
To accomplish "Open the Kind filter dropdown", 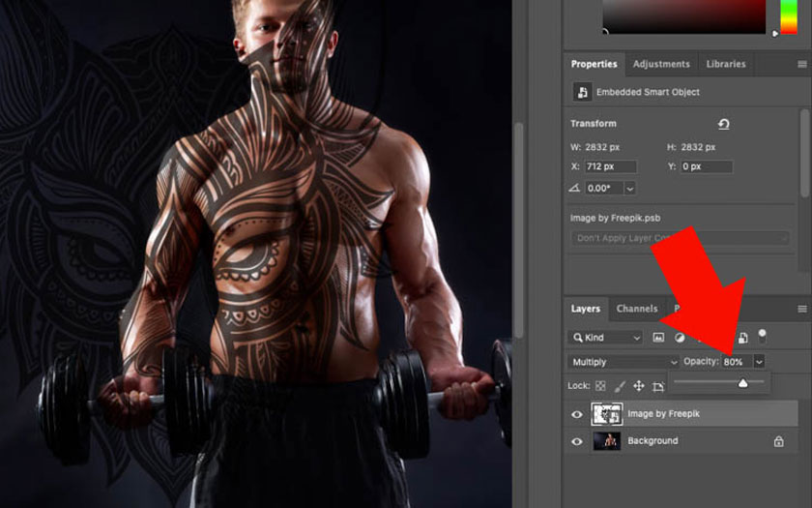I will point(605,338).
